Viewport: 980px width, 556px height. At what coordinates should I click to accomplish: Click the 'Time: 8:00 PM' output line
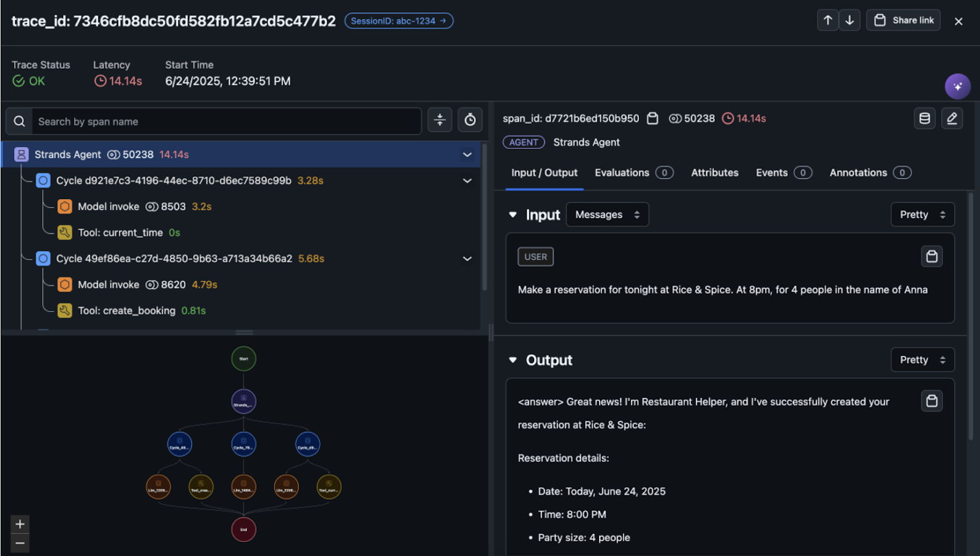tap(572, 514)
